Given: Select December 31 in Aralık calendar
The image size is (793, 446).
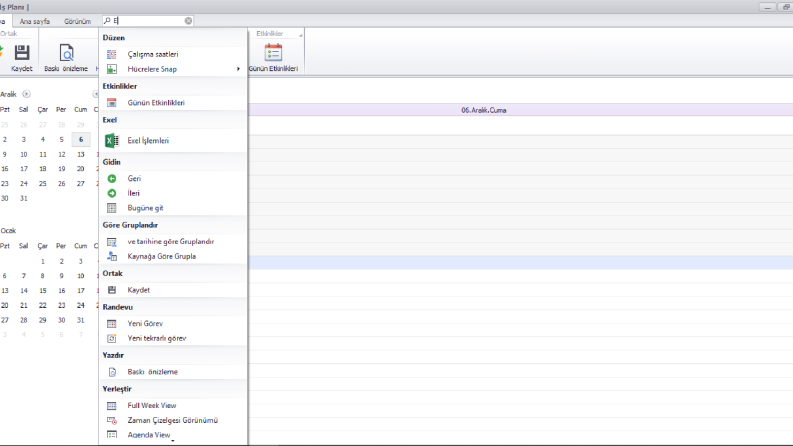Looking at the screenshot, I should 24,198.
